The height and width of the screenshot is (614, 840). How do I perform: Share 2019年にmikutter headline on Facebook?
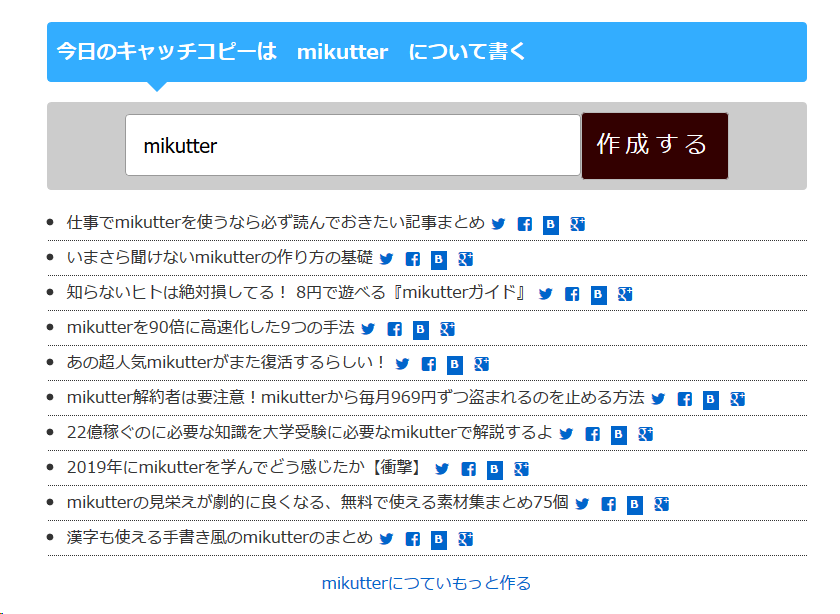(469, 470)
